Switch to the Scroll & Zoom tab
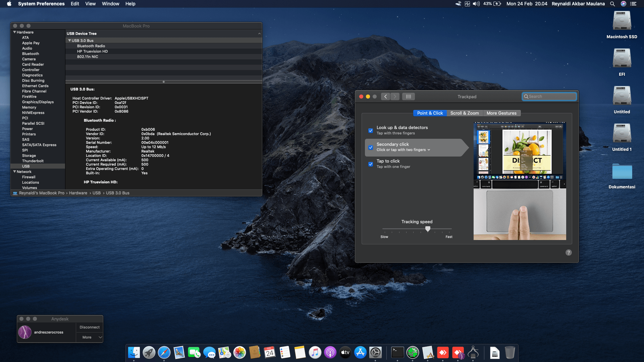 pyautogui.click(x=465, y=113)
